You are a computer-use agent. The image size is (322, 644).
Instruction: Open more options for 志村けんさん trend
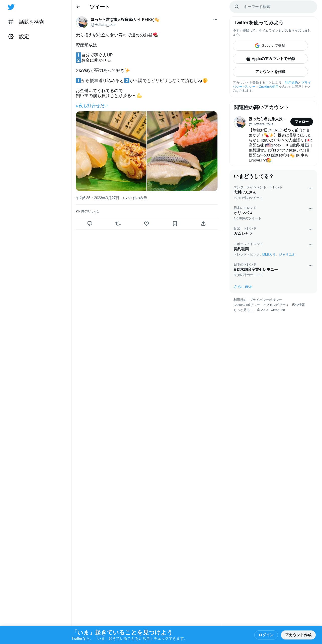tap(310, 188)
